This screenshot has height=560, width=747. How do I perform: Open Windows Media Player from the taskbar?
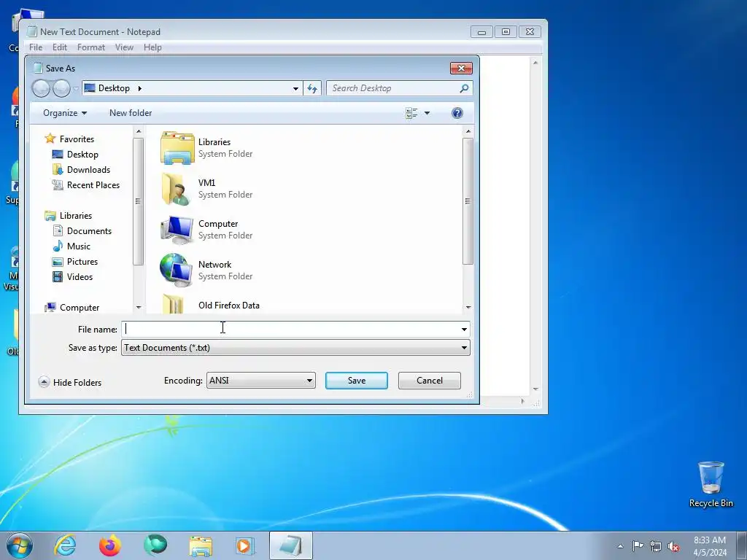[245, 545]
